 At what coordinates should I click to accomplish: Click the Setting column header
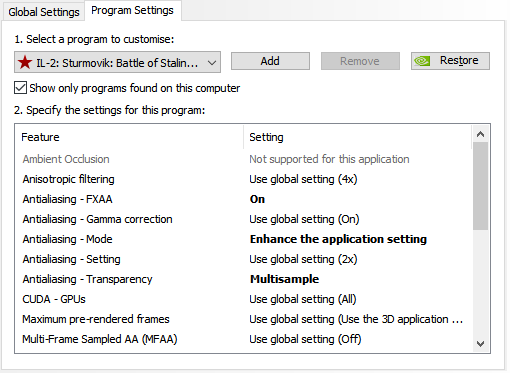[358, 137]
